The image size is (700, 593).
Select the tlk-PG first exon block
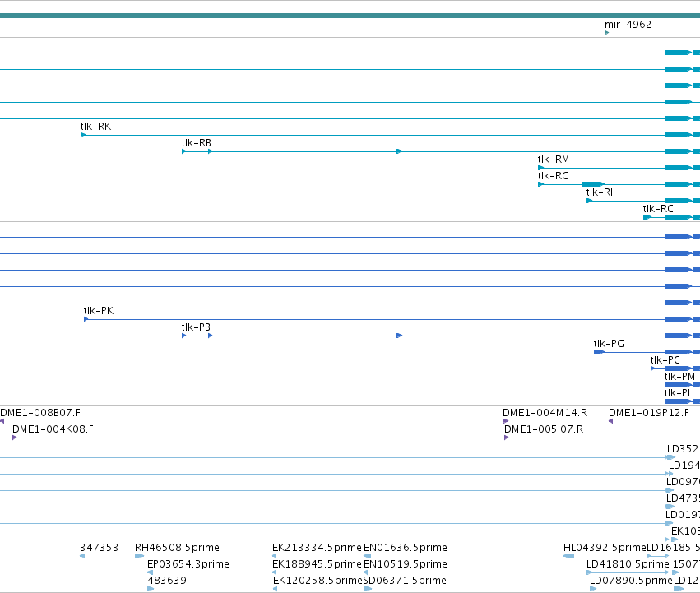pos(599,352)
